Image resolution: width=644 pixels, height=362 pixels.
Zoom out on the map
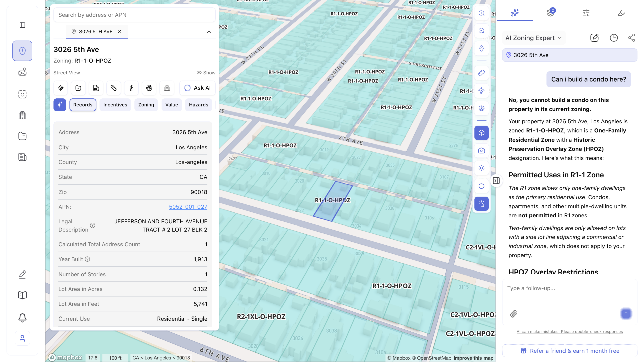point(481,31)
